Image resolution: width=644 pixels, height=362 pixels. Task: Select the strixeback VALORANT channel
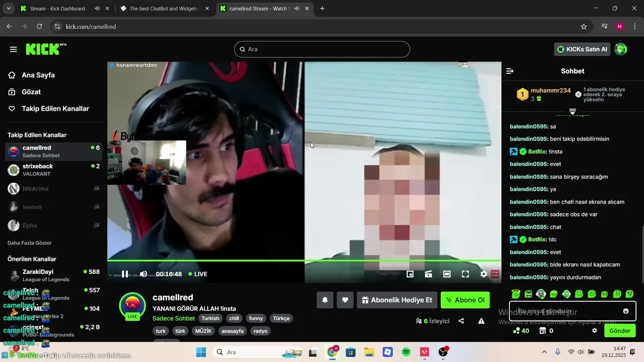pos(54,170)
